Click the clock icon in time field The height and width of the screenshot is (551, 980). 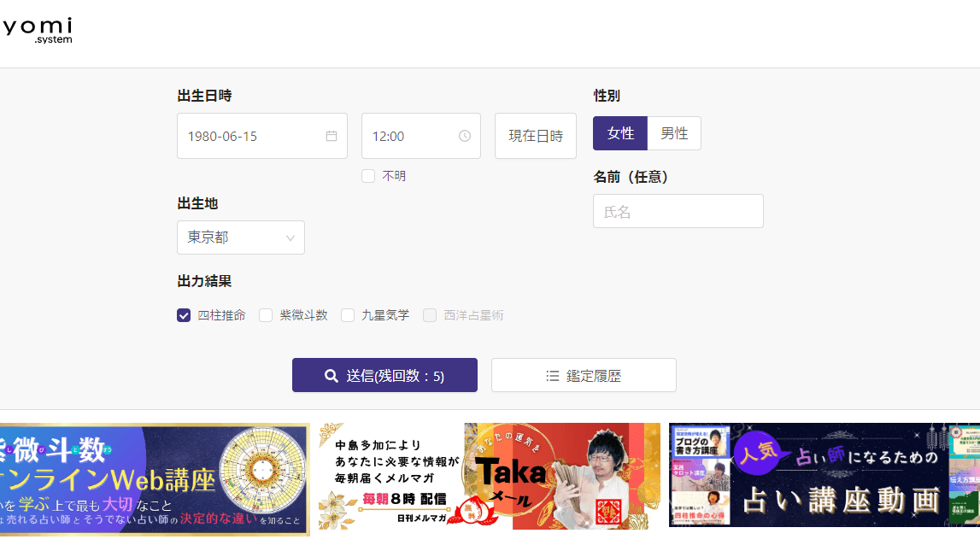pos(465,136)
